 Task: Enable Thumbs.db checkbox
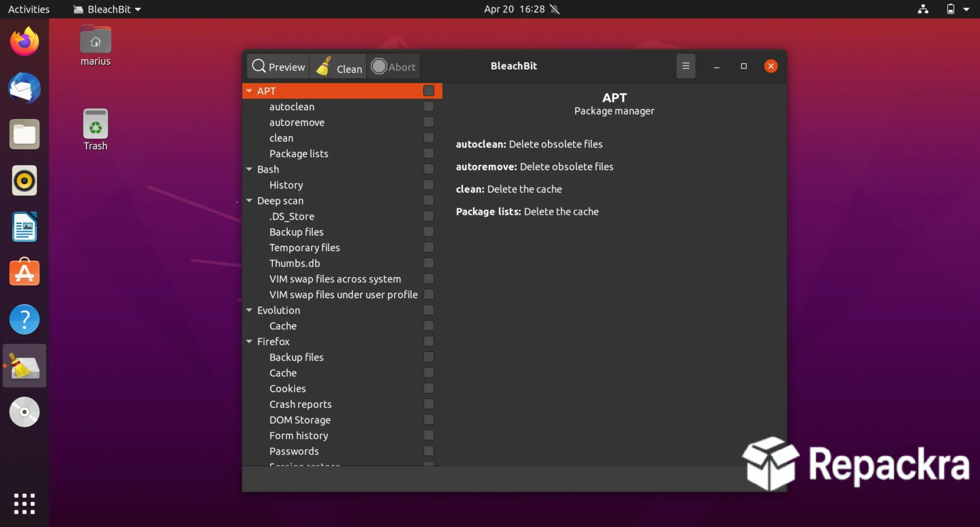[x=429, y=263]
